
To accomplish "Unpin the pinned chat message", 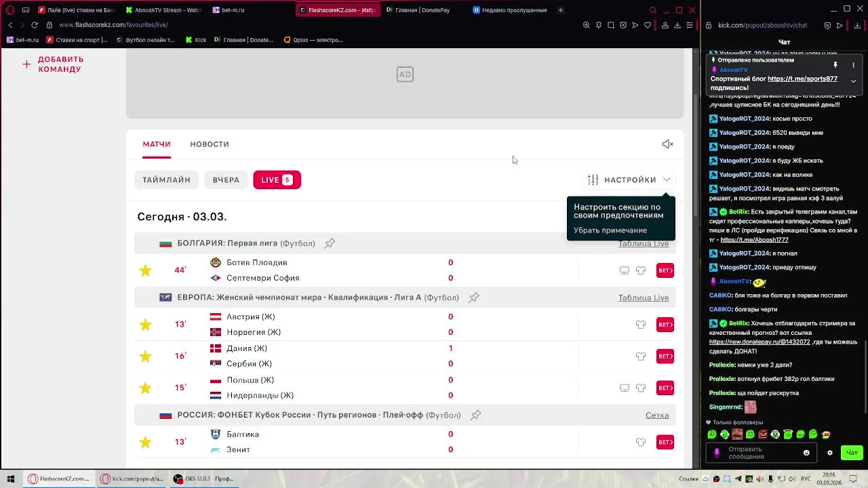I will click(835, 65).
